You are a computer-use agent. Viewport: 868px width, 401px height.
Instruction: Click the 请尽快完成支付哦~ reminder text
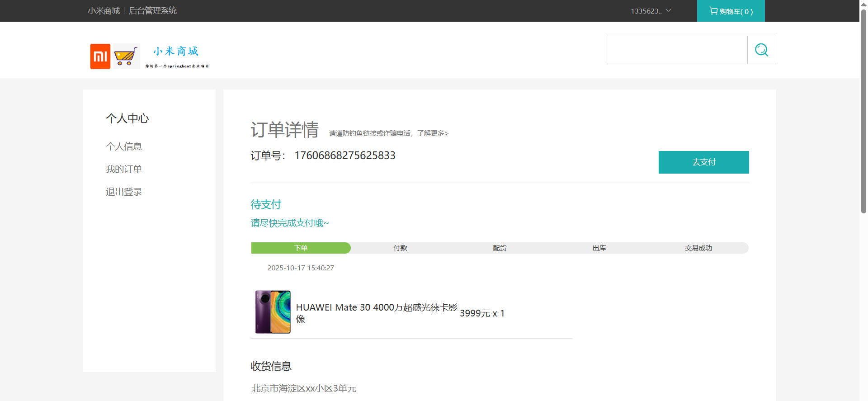click(290, 223)
